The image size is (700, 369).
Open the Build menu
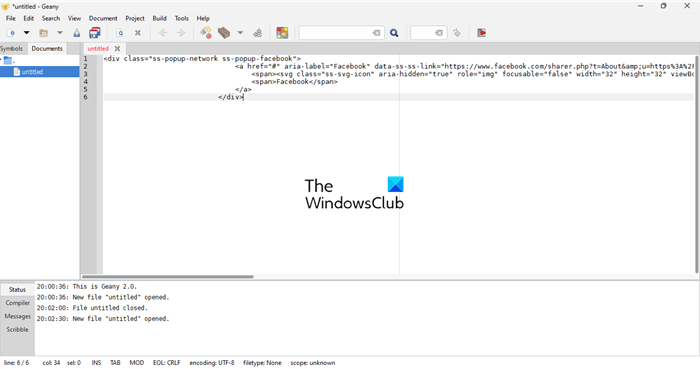click(159, 18)
